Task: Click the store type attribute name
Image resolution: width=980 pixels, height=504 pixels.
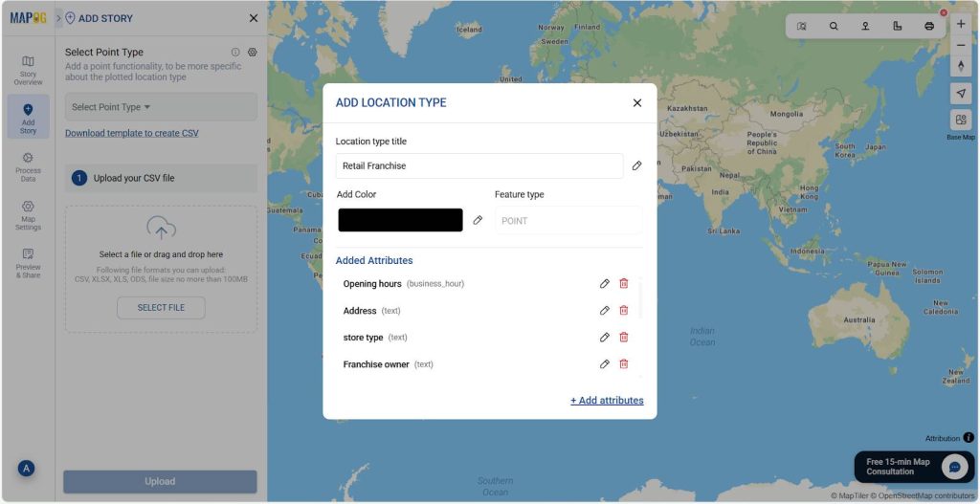Action: click(363, 338)
